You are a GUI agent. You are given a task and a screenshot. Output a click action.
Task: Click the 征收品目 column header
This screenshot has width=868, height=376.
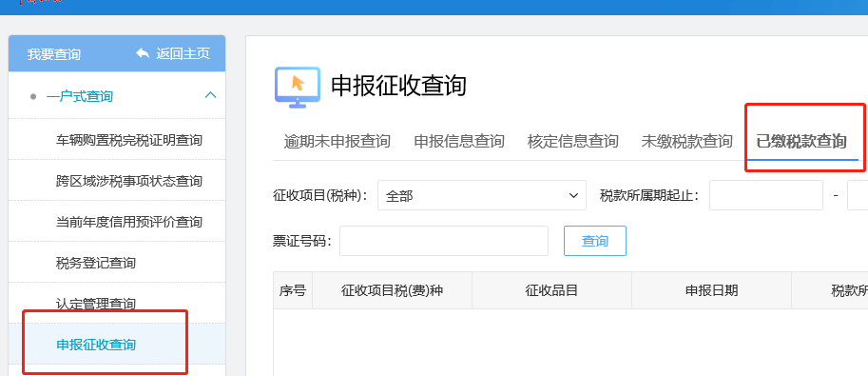[552, 290]
